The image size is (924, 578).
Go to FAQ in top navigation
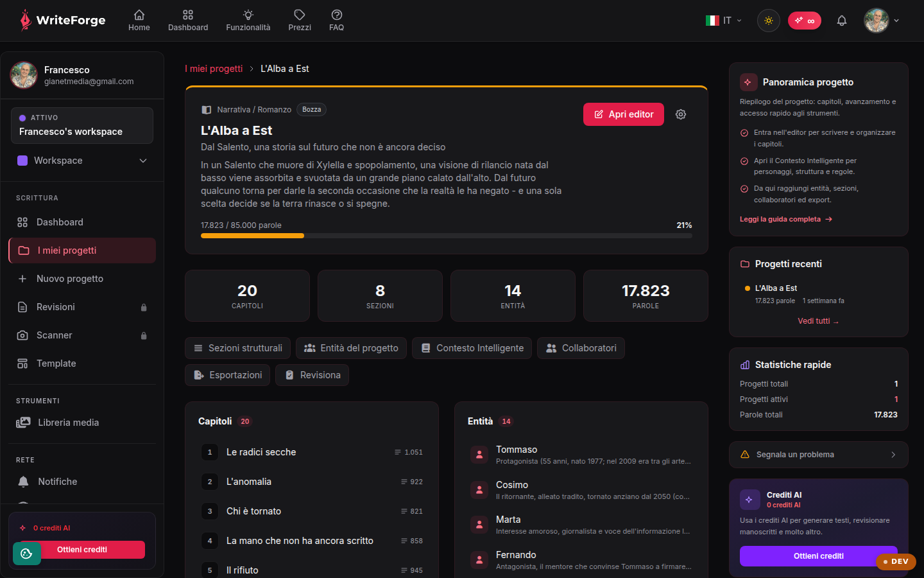[x=336, y=21]
